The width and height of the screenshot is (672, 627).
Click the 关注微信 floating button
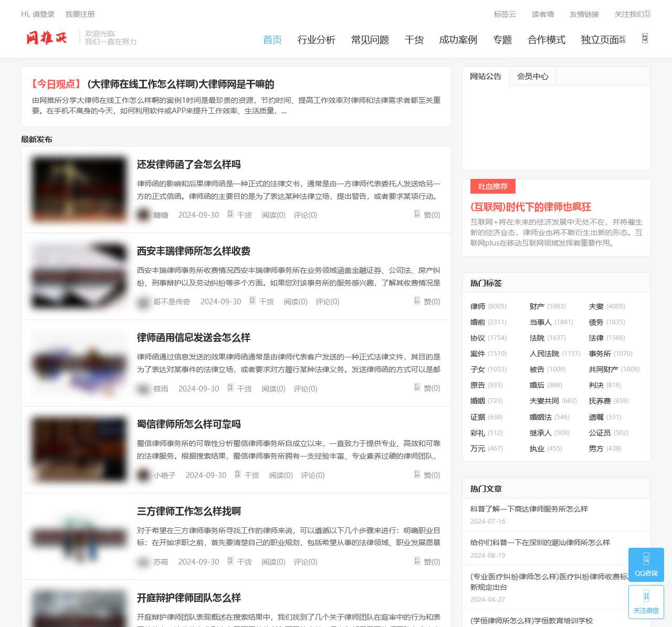[646, 602]
